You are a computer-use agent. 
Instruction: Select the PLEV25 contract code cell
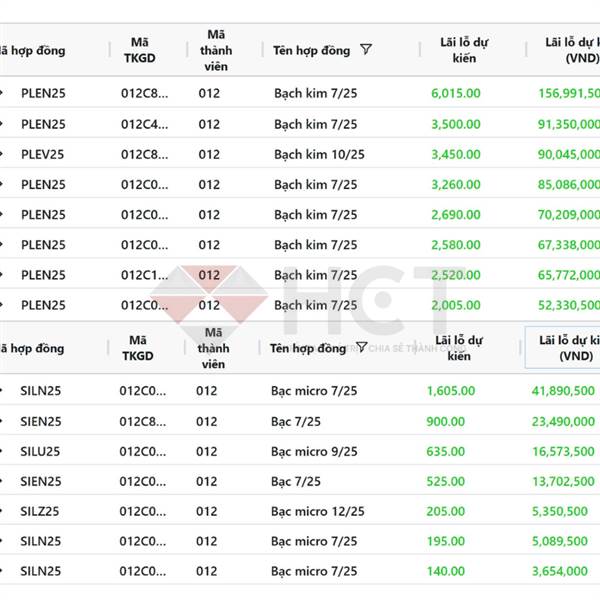(42, 154)
